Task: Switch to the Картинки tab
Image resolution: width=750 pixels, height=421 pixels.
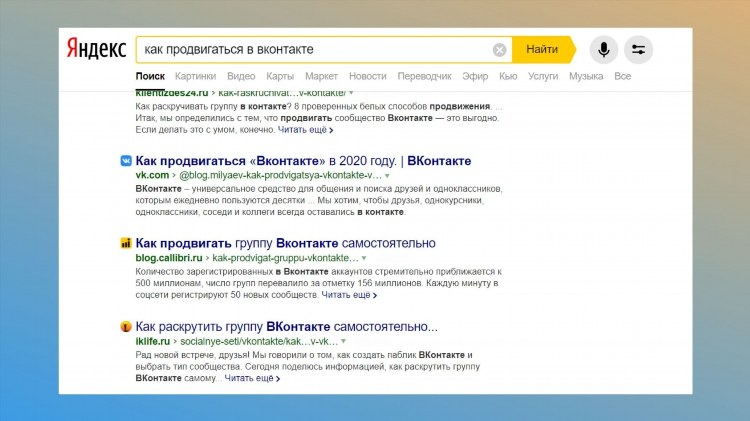Action: tap(195, 76)
